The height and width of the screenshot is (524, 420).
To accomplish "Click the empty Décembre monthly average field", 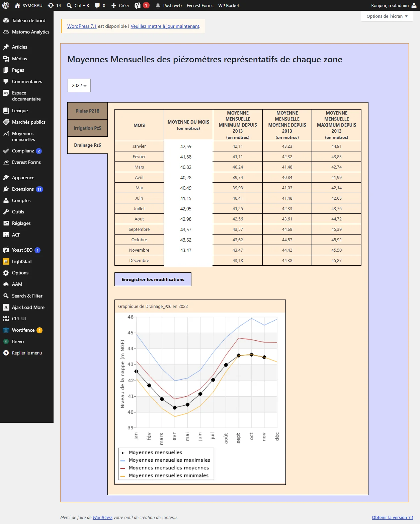I will (188, 261).
